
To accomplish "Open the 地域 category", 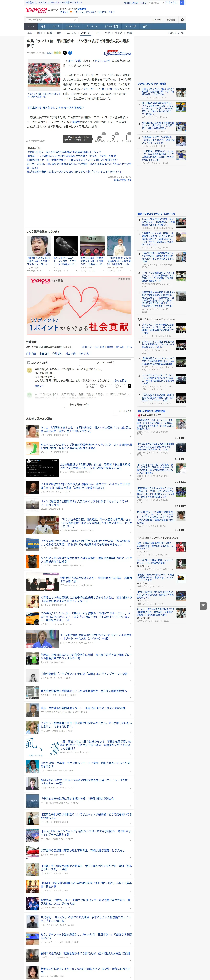I will point(129,33).
